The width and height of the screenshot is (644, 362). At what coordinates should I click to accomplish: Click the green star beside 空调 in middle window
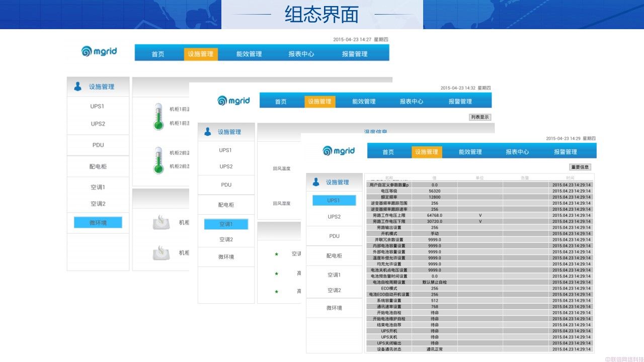pos(276,254)
